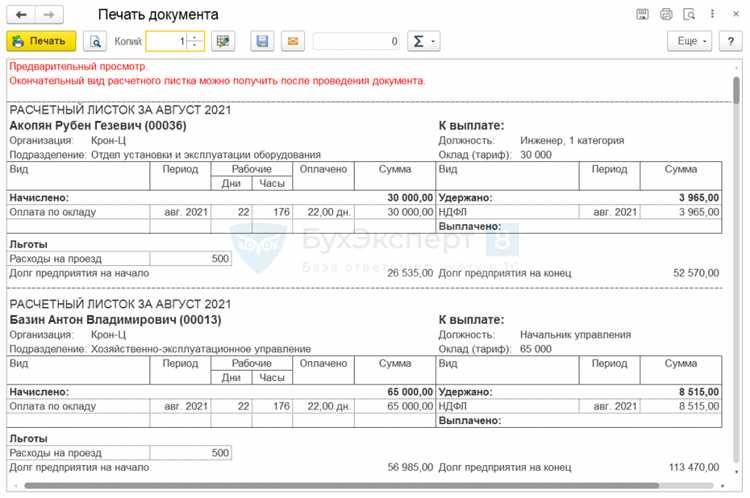Select employee name Базин Антон Владимирович (00013)
Screen dimensions: 750x498
coord(115,320)
